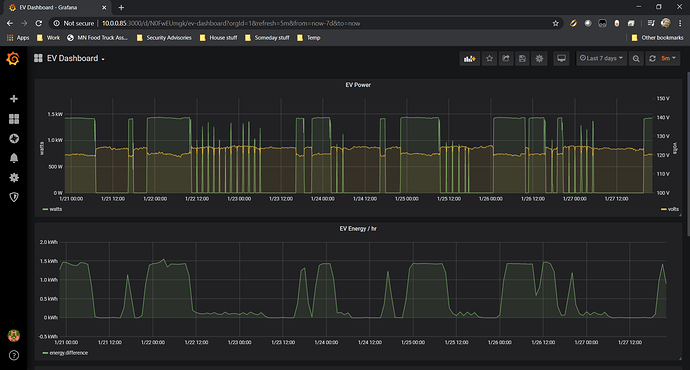Star this dashboard as favorite
The image size is (690, 370).
coord(489,59)
